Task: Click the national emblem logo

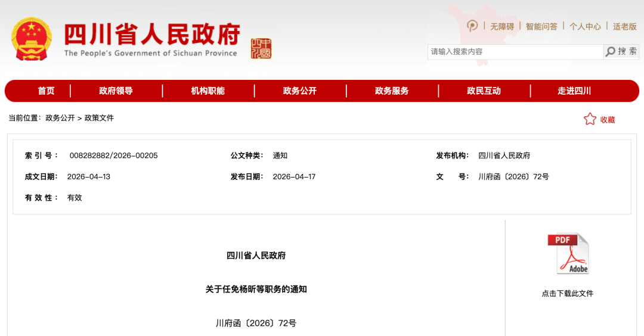Action: (32, 39)
